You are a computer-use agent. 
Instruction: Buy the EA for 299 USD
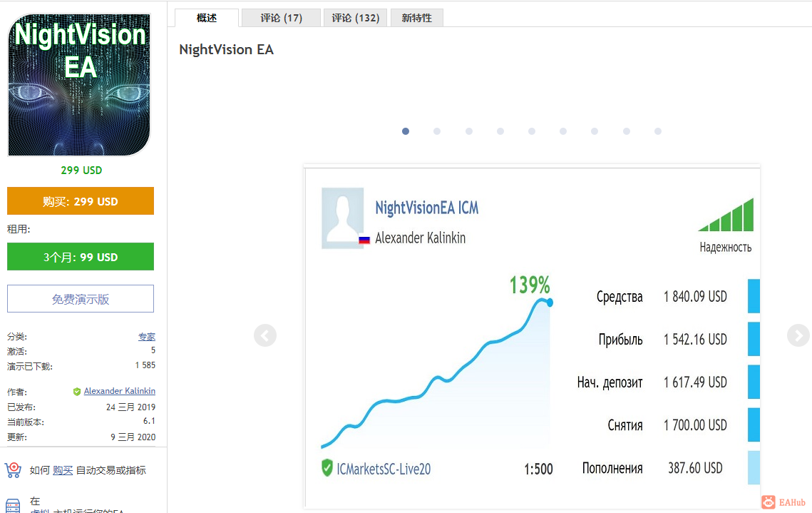coord(81,201)
